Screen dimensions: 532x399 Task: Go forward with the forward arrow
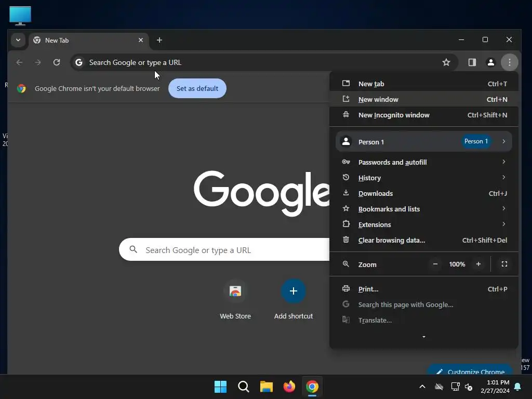(x=38, y=62)
